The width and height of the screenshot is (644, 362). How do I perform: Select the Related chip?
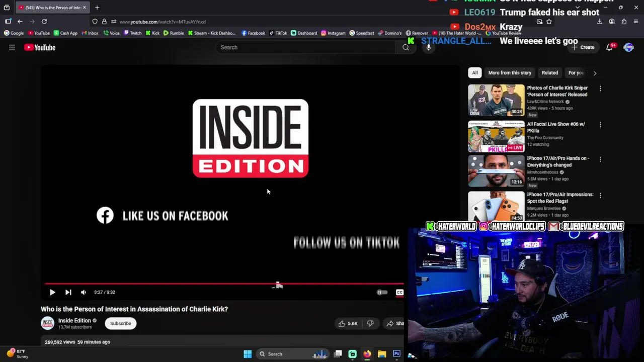(x=550, y=73)
